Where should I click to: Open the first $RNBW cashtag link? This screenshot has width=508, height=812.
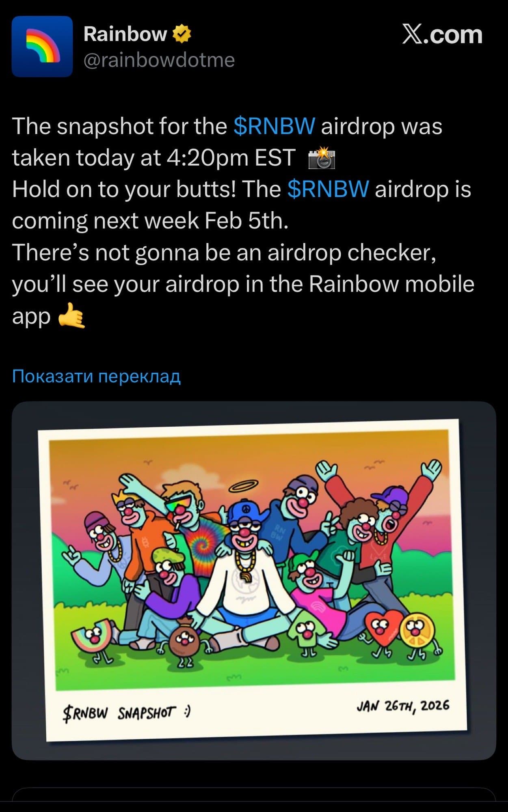pyautogui.click(x=275, y=126)
